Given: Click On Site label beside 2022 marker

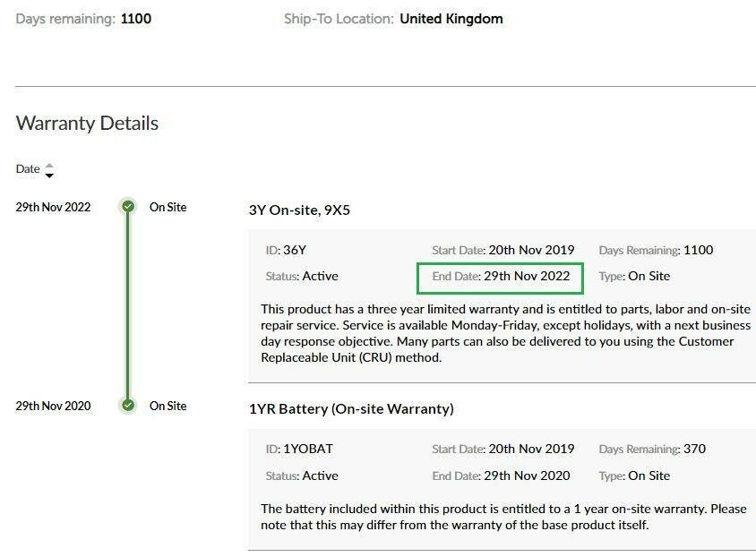Looking at the screenshot, I should [168, 207].
